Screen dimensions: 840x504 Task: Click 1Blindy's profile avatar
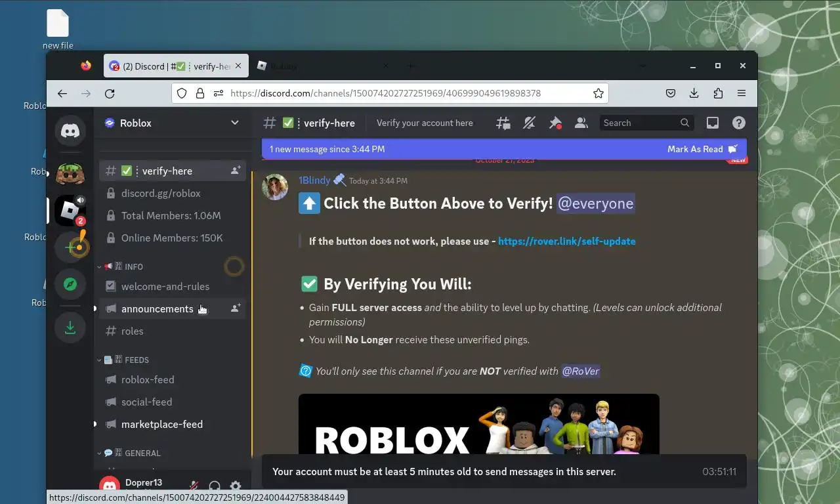tap(275, 187)
